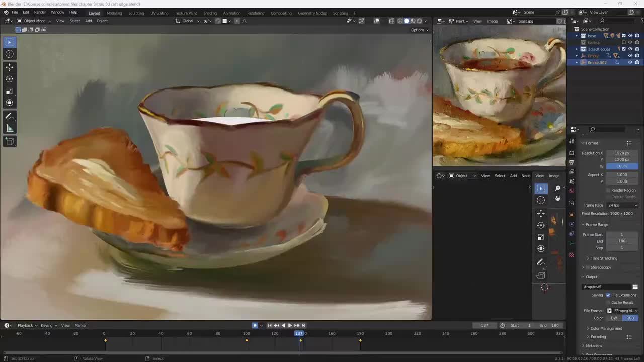This screenshot has width=644, height=362.
Task: Click the pan hand icon in small viewport
Action: pyautogui.click(x=557, y=199)
